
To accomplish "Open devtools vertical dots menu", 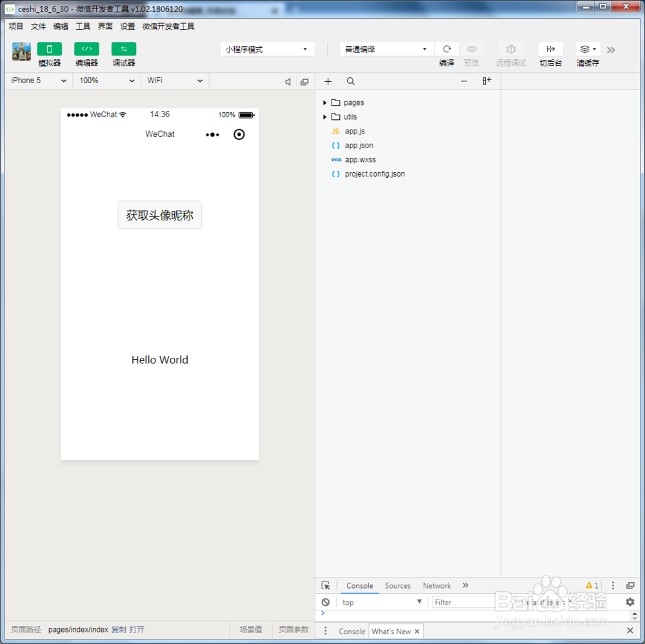I will click(x=613, y=585).
